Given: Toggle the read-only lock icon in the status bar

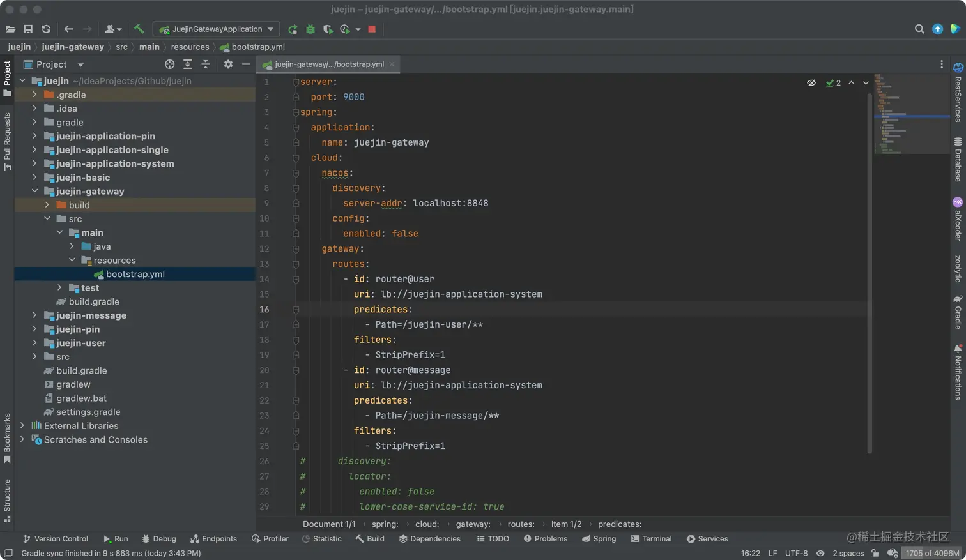Looking at the screenshot, I should (875, 553).
